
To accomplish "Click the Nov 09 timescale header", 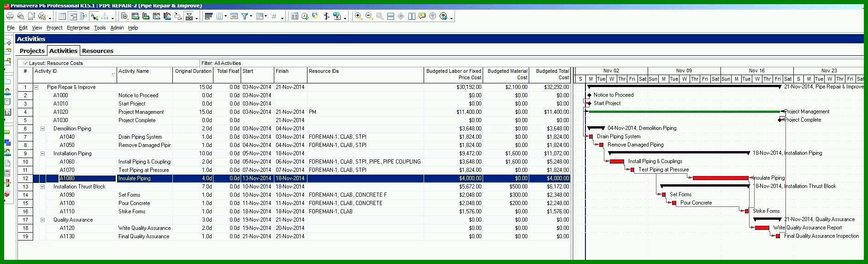I will (684, 70).
